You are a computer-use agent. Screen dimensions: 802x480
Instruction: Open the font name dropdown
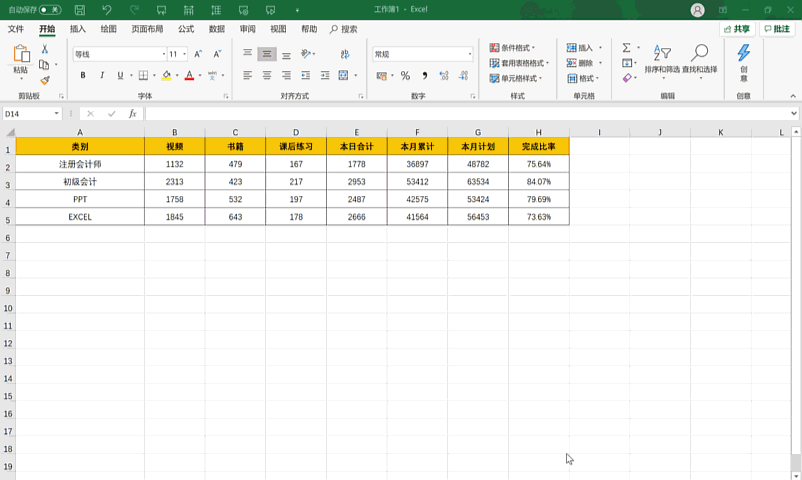pos(164,54)
